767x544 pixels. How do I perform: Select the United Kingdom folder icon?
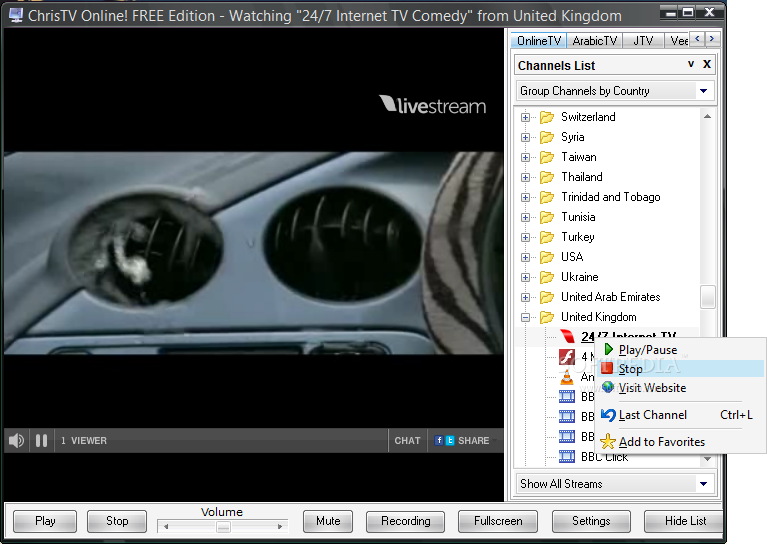pyautogui.click(x=547, y=317)
